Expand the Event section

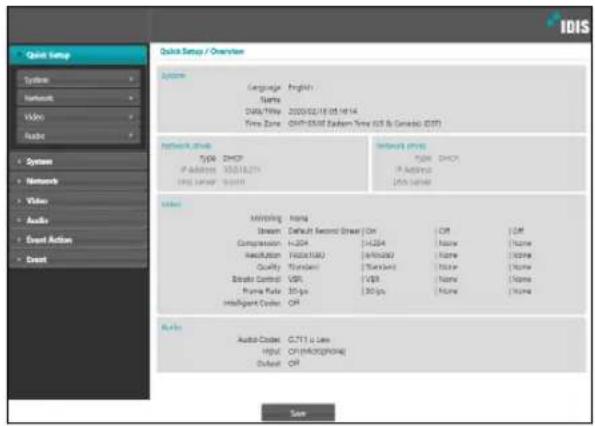pos(78,259)
